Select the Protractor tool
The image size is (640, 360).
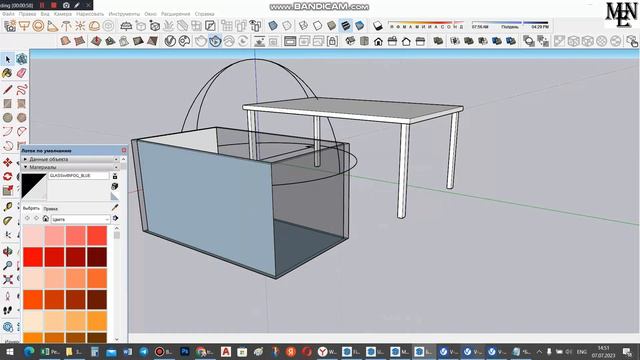click(7, 221)
